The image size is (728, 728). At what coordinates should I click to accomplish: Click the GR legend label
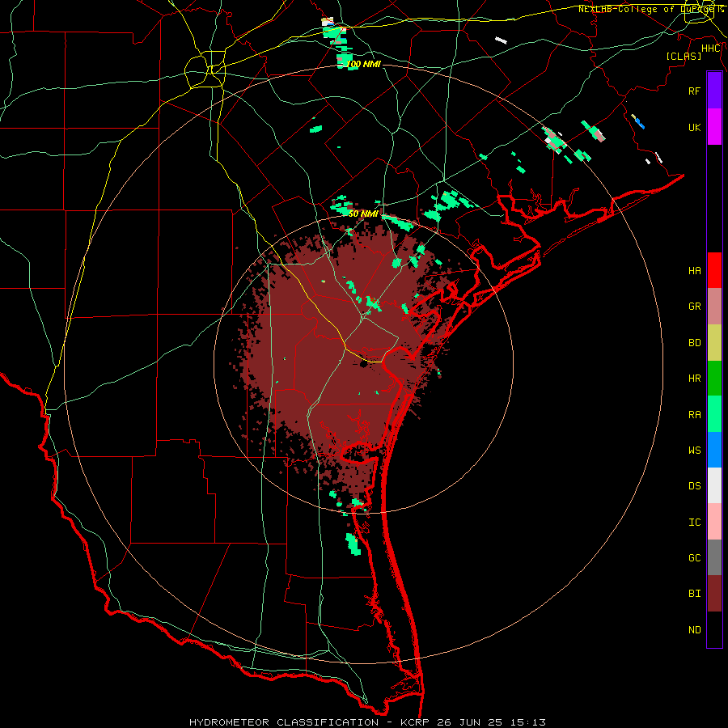[695, 306]
